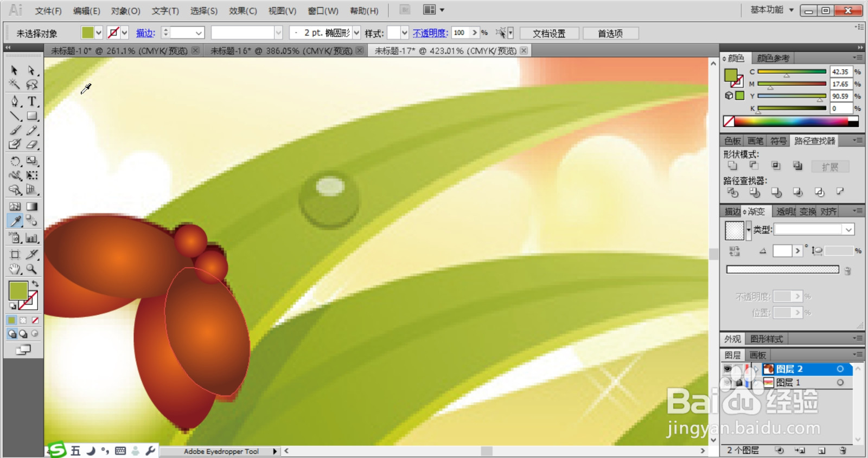Select the Eyedropper tool

[15, 221]
